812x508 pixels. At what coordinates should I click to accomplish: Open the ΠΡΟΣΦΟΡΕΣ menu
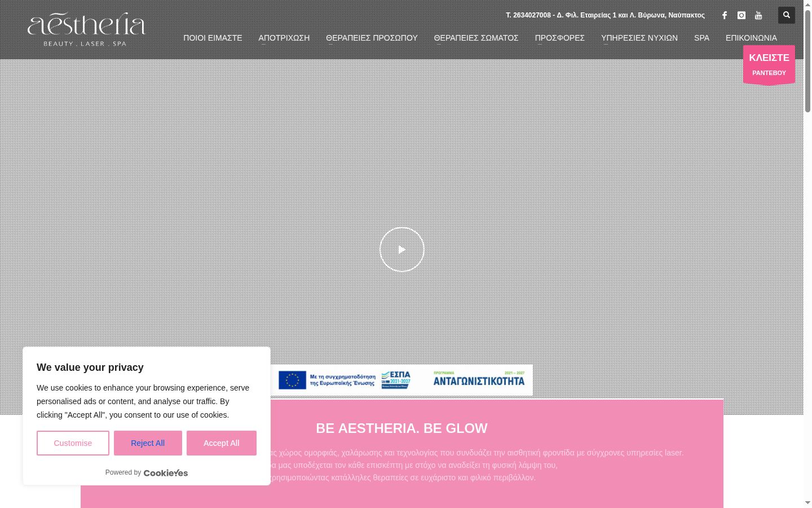coord(560,38)
